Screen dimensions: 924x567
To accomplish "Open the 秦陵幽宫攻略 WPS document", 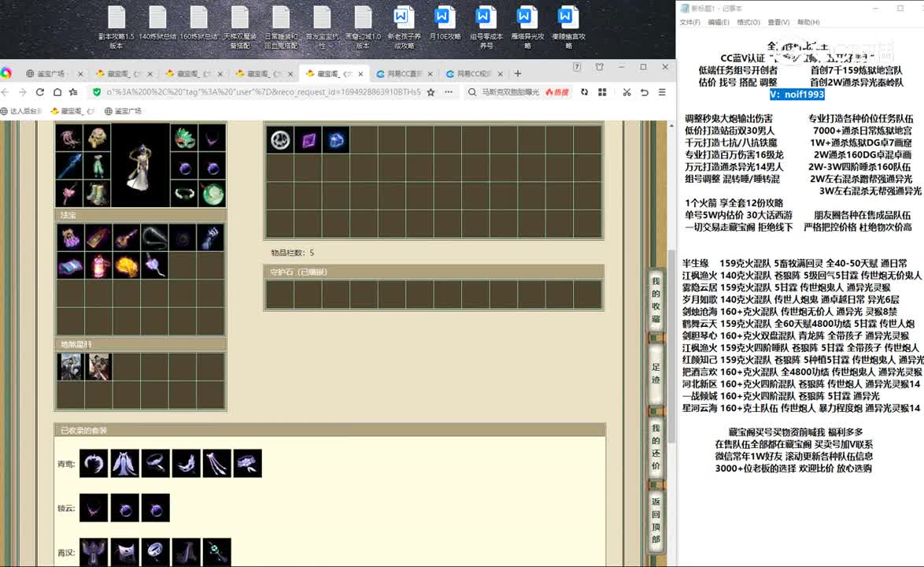I will (568, 27).
